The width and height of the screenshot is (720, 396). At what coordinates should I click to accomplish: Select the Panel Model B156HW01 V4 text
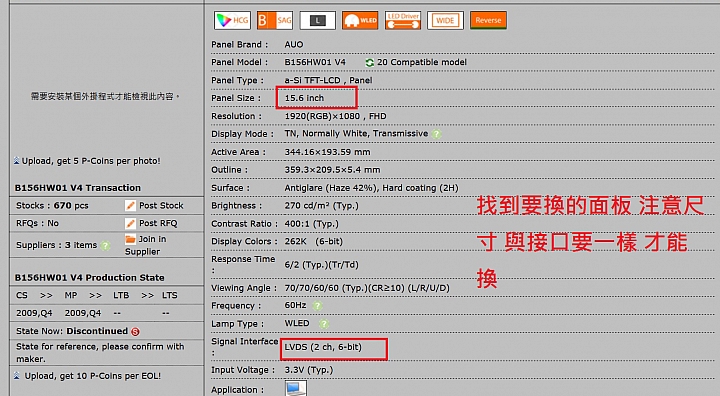coord(315,62)
